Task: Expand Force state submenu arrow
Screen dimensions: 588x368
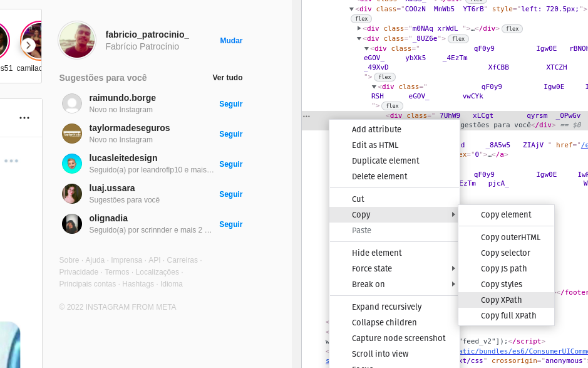Action: coord(453,268)
